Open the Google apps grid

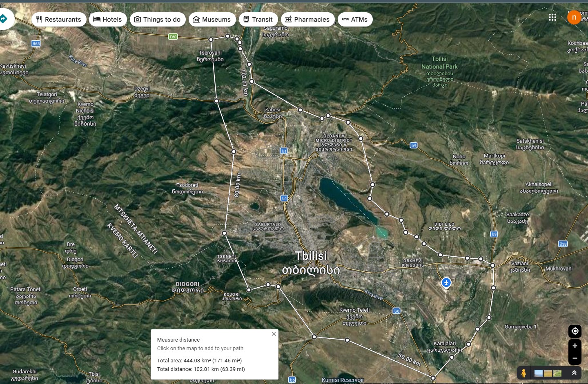[x=552, y=17]
